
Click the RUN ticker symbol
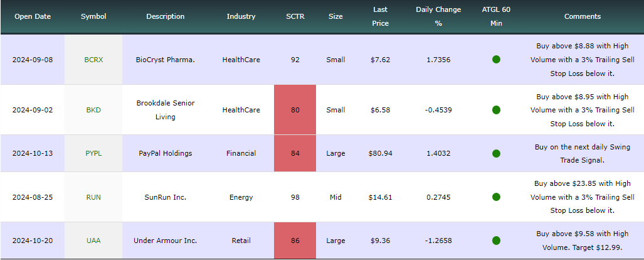click(x=93, y=197)
